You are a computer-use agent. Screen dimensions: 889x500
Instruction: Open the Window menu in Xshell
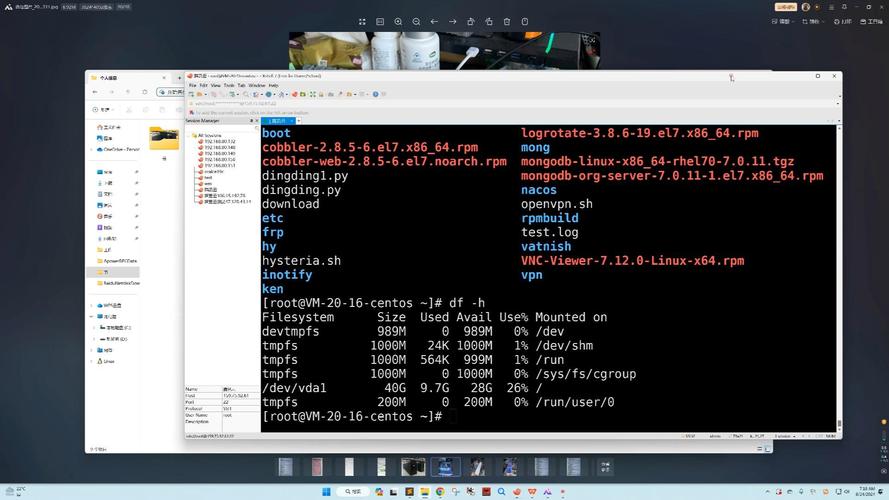[x=257, y=86]
